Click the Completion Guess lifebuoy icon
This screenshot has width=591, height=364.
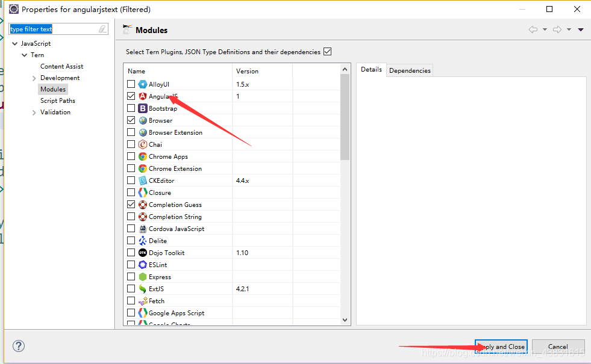(142, 205)
